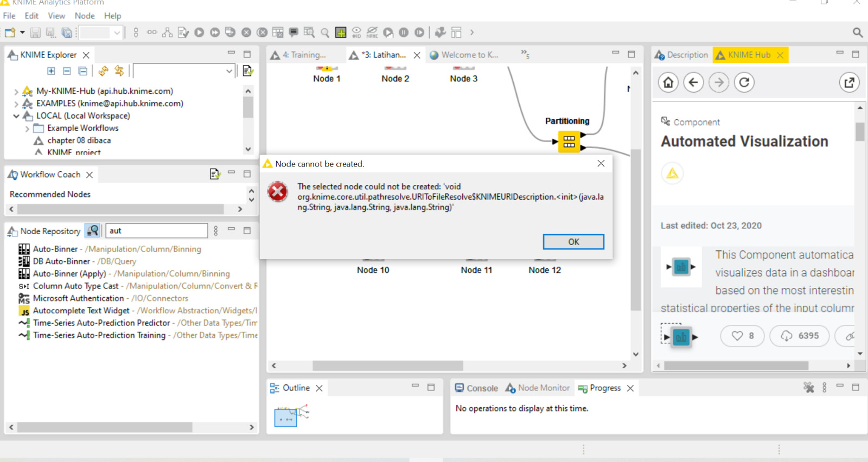Open KNIME Hub page in external browser
The height and width of the screenshot is (462, 868).
click(849, 82)
